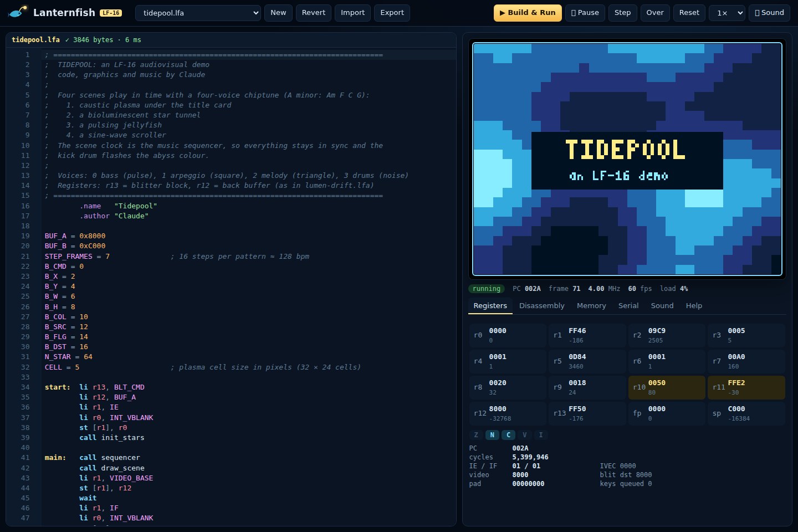
Task: Toggle the V flag
Action: pyautogui.click(x=524, y=435)
